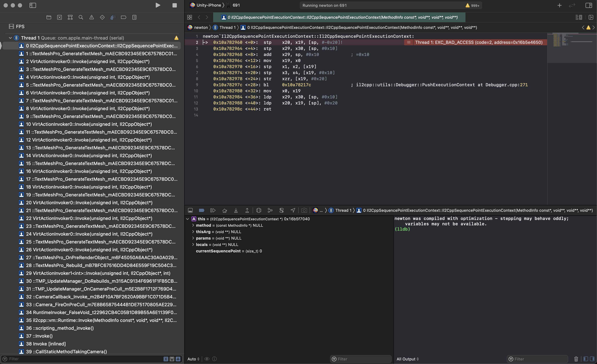The width and height of the screenshot is (597, 364).
Task: Click the Step Into debug button
Action: (236, 210)
